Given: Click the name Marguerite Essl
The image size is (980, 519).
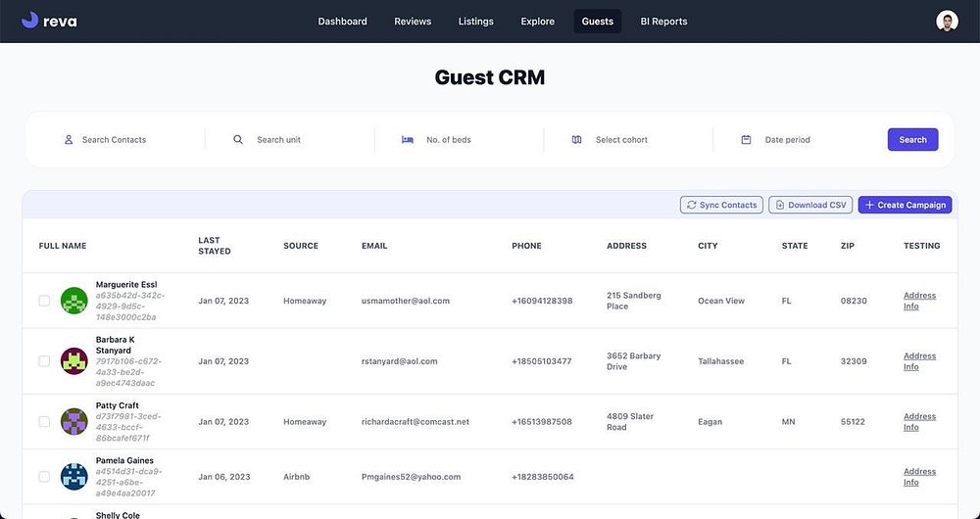Looking at the screenshot, I should click(x=126, y=285).
